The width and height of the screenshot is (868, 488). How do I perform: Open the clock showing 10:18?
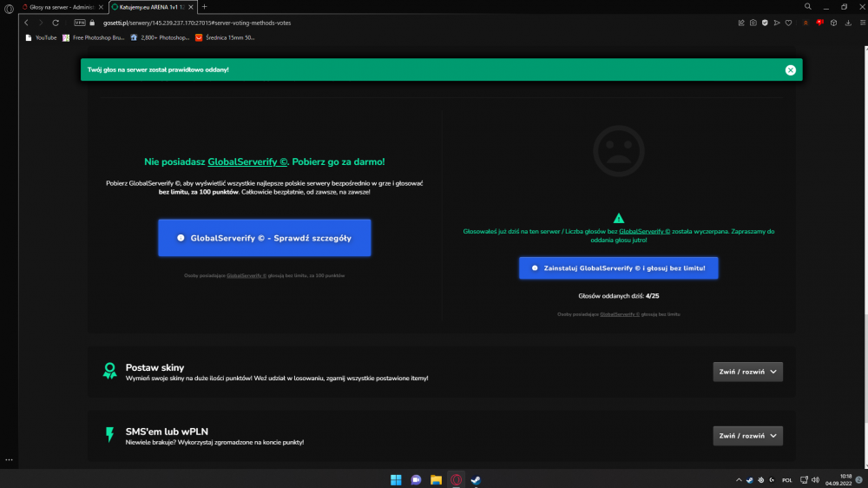[838, 479]
